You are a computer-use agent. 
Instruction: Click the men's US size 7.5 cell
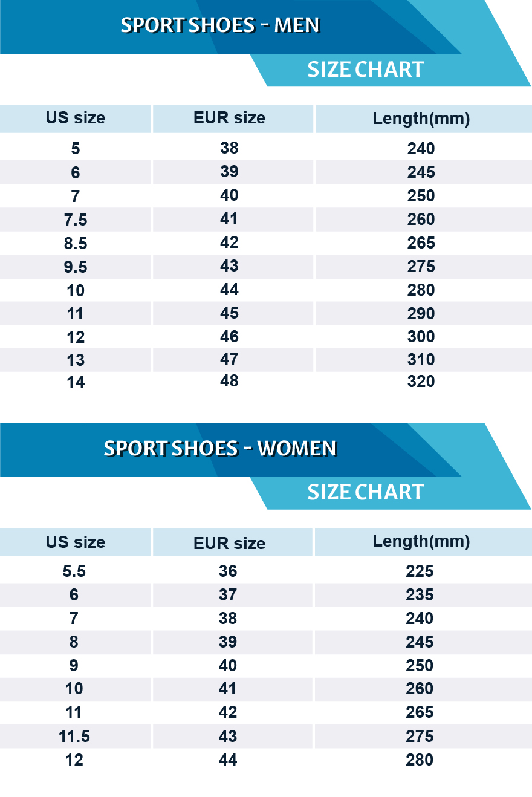(x=76, y=220)
